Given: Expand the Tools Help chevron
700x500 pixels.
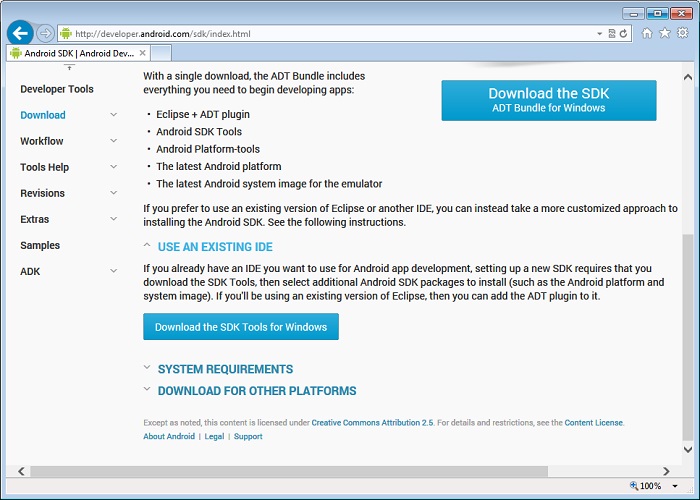Looking at the screenshot, I should click(114, 167).
